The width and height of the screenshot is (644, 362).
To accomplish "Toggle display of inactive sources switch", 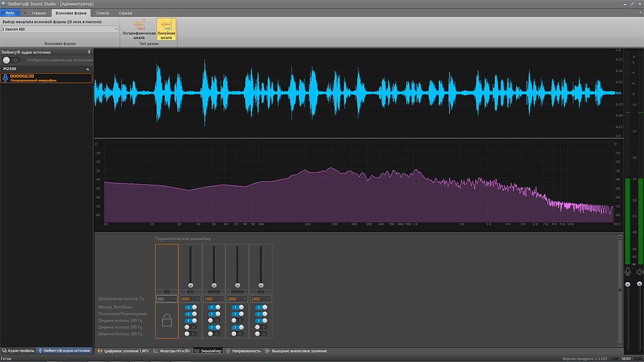I will [11, 60].
